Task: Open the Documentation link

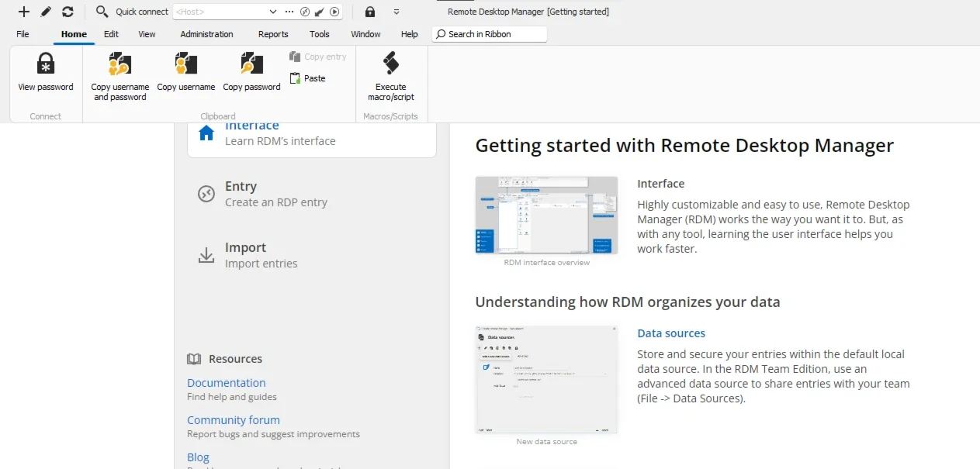Action: coord(227,383)
